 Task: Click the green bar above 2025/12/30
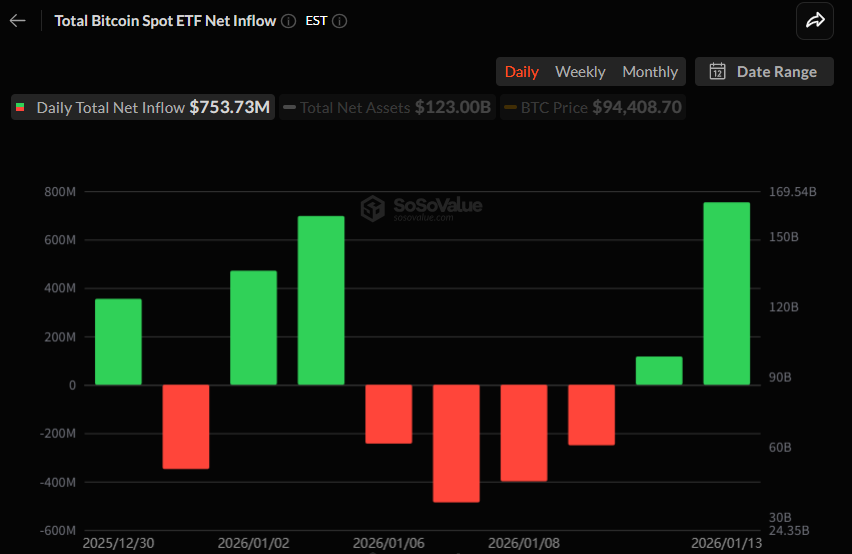[118, 341]
